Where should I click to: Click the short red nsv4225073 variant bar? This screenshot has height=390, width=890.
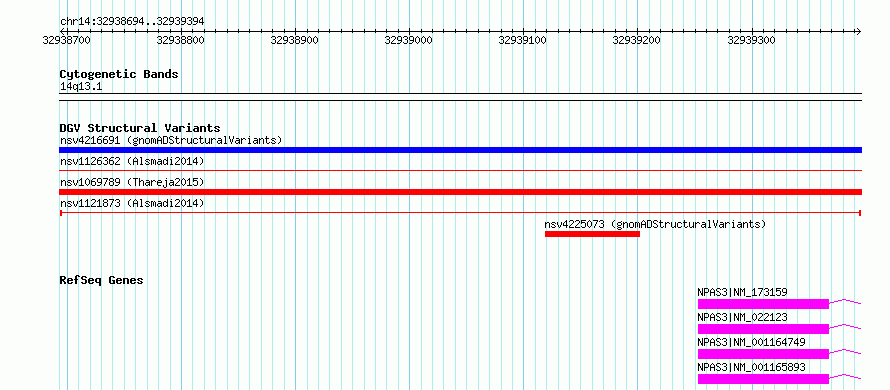[592, 234]
